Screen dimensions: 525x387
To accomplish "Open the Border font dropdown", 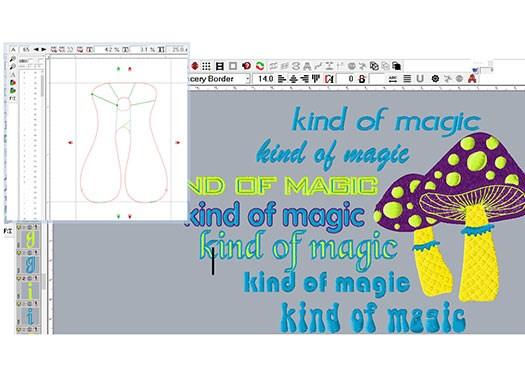I will coord(248,79).
